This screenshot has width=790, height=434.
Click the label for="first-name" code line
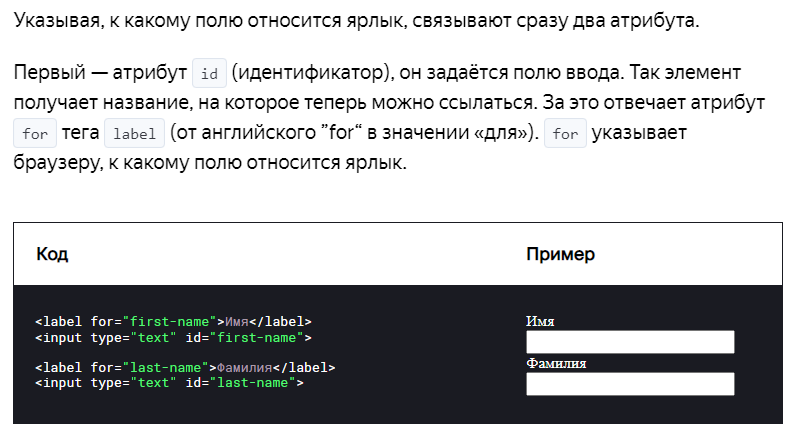pos(173,322)
